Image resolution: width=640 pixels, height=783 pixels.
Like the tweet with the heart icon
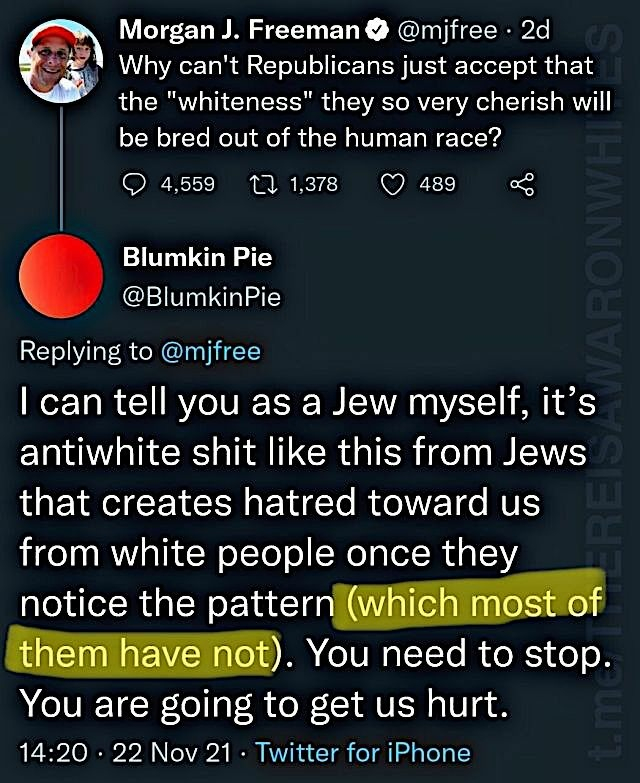pyautogui.click(x=393, y=184)
